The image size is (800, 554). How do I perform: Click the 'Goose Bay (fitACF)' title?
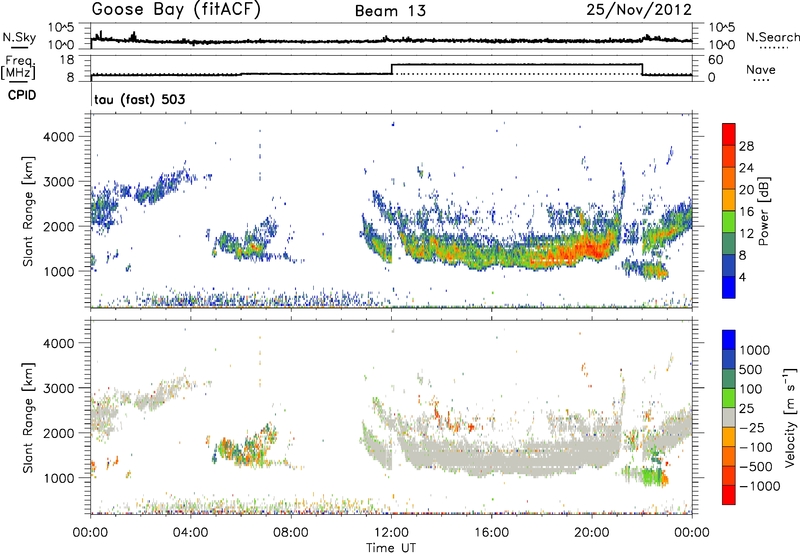coord(176,10)
